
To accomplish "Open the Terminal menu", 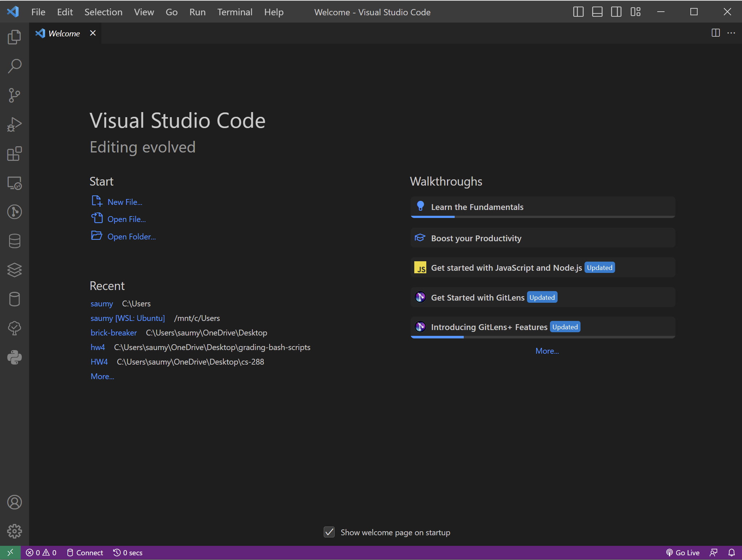I will 235,12.
